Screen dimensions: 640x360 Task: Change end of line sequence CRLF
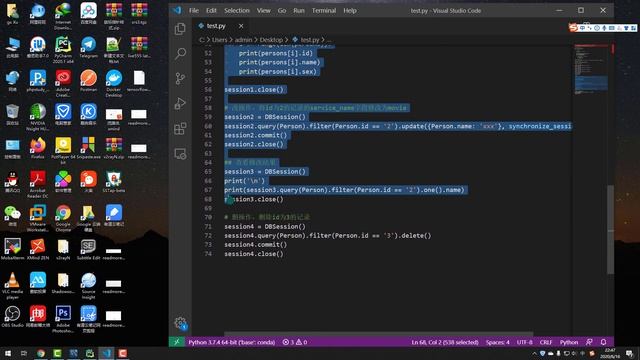[546, 342]
